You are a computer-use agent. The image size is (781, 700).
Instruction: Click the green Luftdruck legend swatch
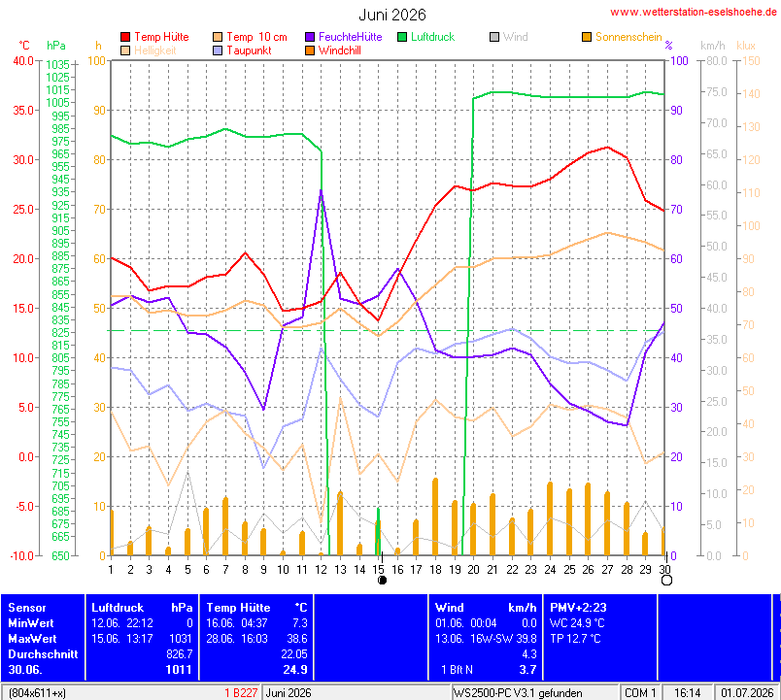point(402,37)
